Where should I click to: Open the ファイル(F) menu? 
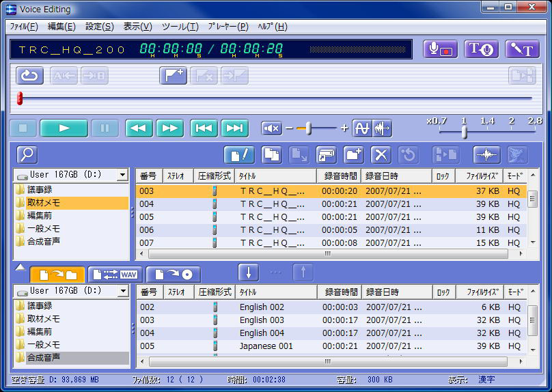[24, 27]
